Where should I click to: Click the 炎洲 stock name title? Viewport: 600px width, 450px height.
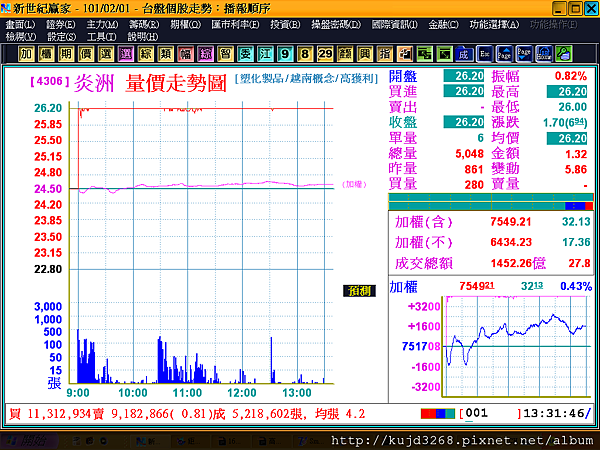94,83
